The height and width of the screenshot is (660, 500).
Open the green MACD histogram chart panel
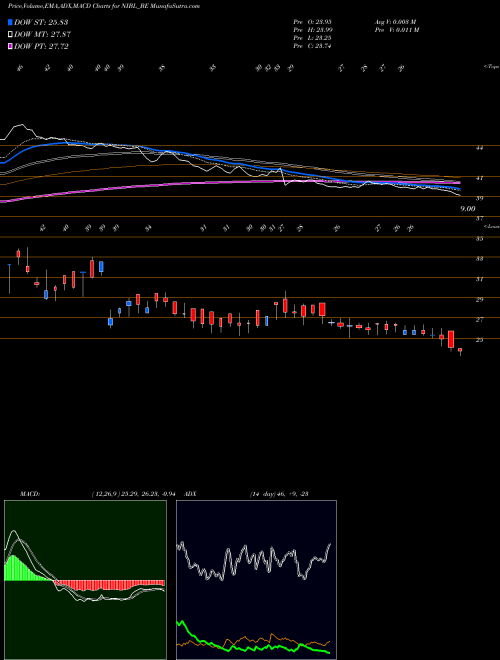(x=85, y=580)
